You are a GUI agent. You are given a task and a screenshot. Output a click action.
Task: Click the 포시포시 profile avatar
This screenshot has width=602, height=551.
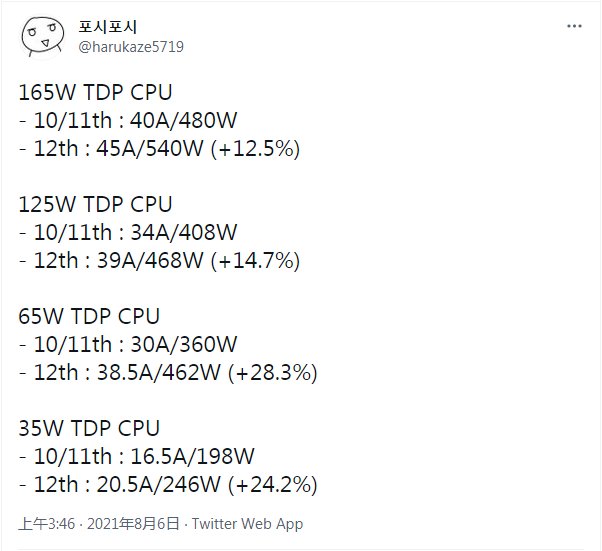point(41,36)
